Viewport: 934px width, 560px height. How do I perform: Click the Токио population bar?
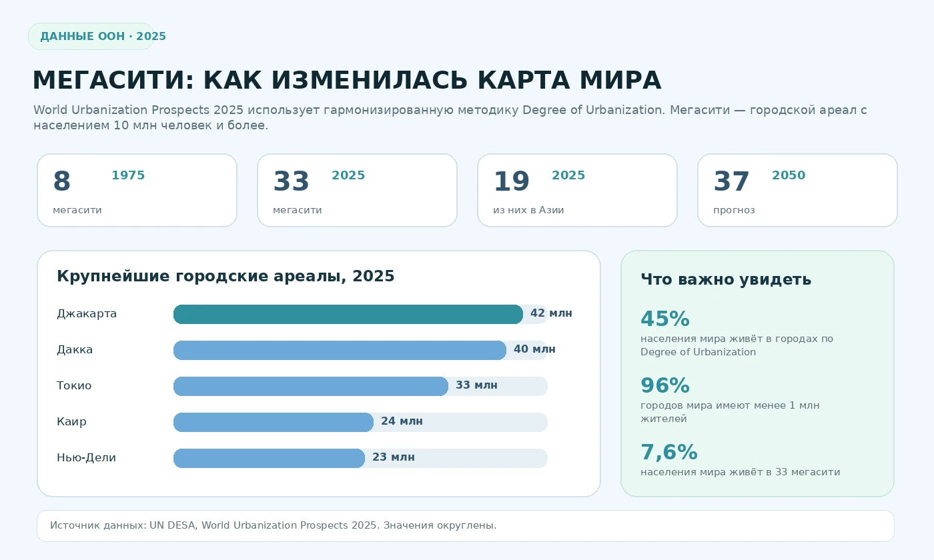click(x=311, y=386)
